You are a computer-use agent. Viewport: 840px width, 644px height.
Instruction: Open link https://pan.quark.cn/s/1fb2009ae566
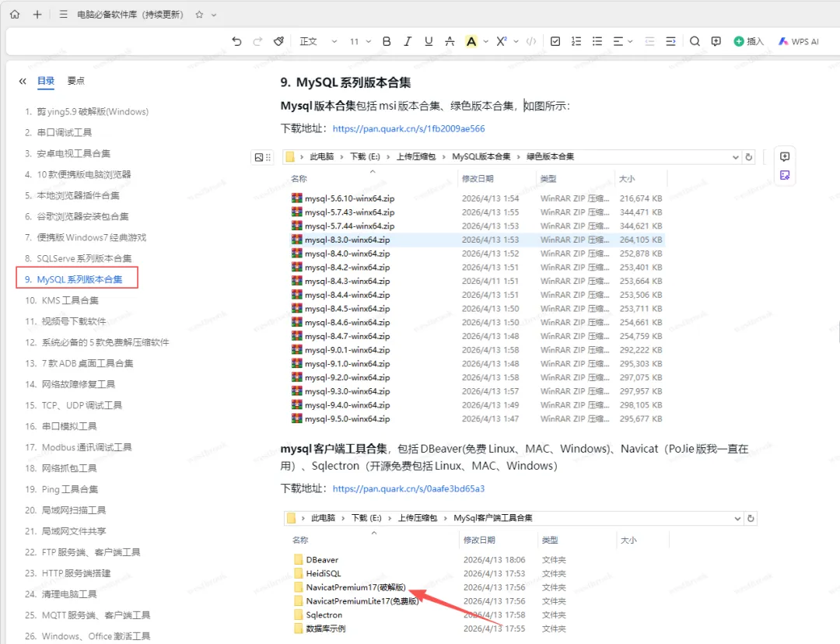point(409,128)
